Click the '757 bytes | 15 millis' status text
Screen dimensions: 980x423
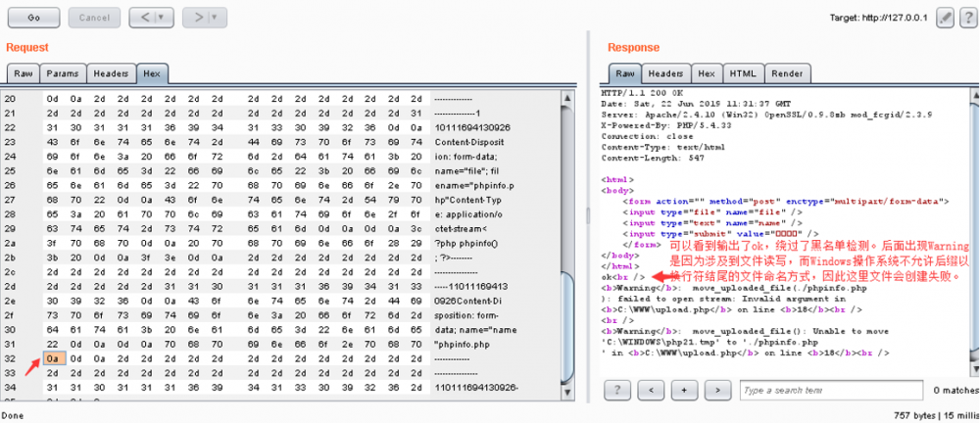tap(937, 415)
